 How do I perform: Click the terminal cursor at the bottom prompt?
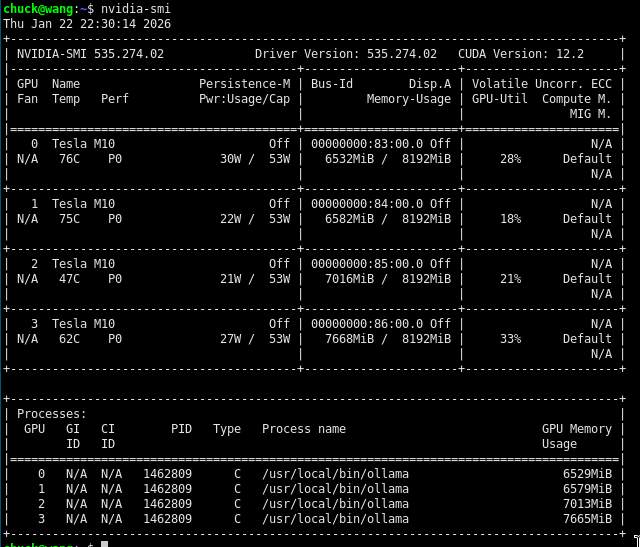coord(104,543)
